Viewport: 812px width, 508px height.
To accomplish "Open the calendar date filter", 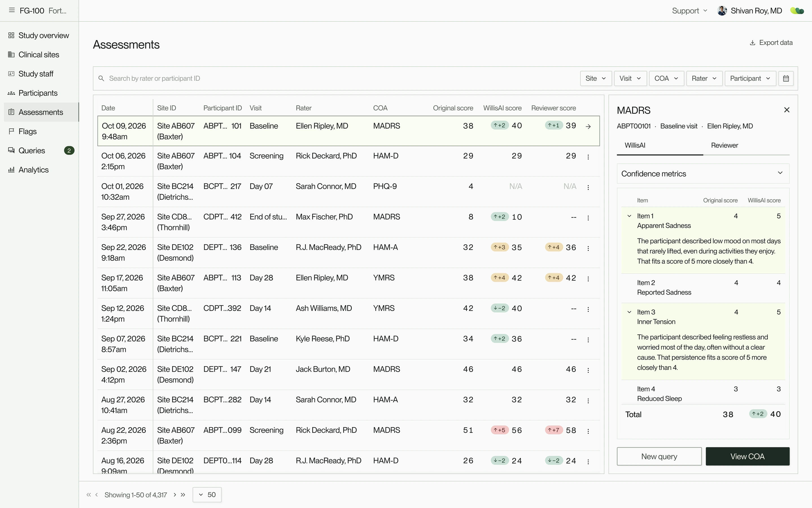I will point(786,78).
